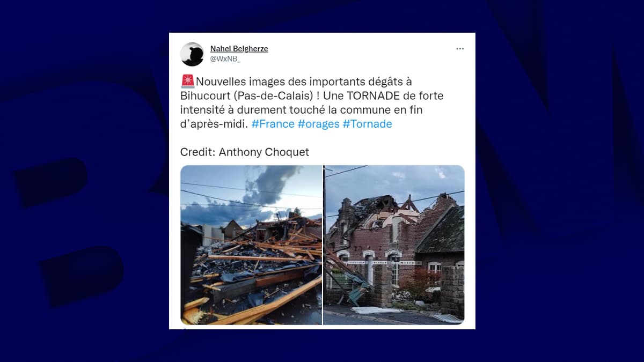Open the #Tornade hashtag

point(367,124)
